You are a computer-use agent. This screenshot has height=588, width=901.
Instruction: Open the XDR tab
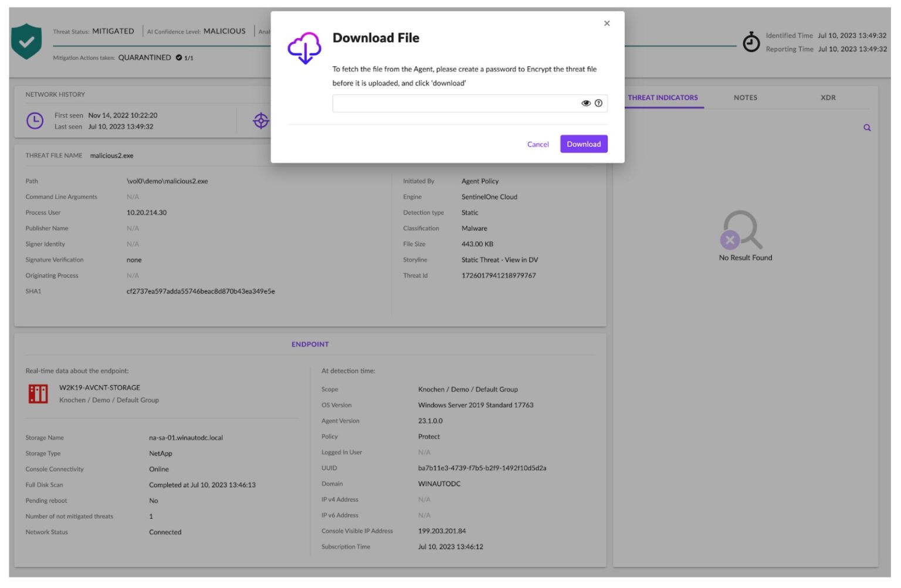828,98
